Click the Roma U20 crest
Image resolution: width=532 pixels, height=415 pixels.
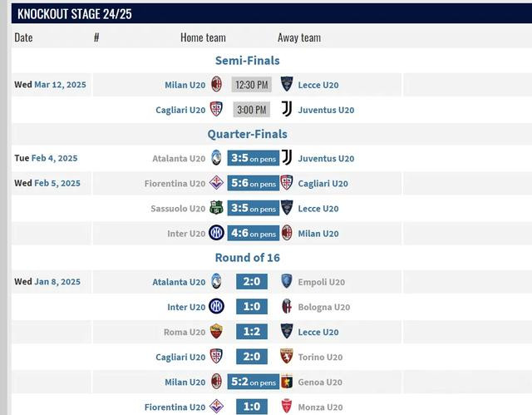coord(216,331)
